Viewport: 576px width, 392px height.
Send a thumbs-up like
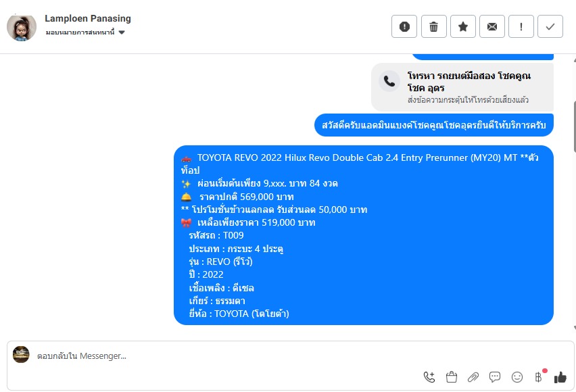[x=560, y=377]
